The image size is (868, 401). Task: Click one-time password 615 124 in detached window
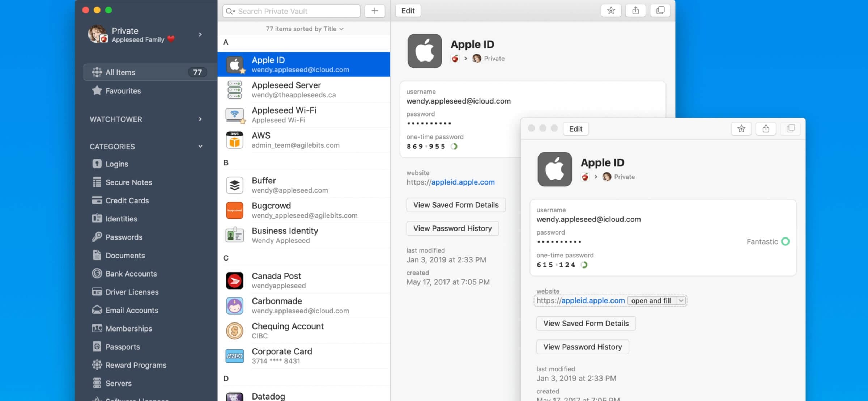pyautogui.click(x=556, y=265)
